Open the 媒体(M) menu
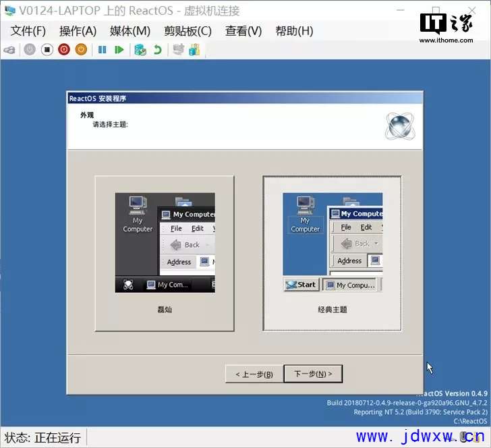 tap(130, 31)
